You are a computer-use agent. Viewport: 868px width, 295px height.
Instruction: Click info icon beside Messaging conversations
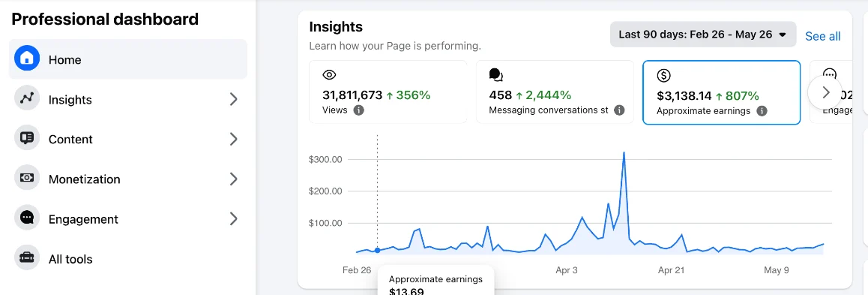pos(619,110)
